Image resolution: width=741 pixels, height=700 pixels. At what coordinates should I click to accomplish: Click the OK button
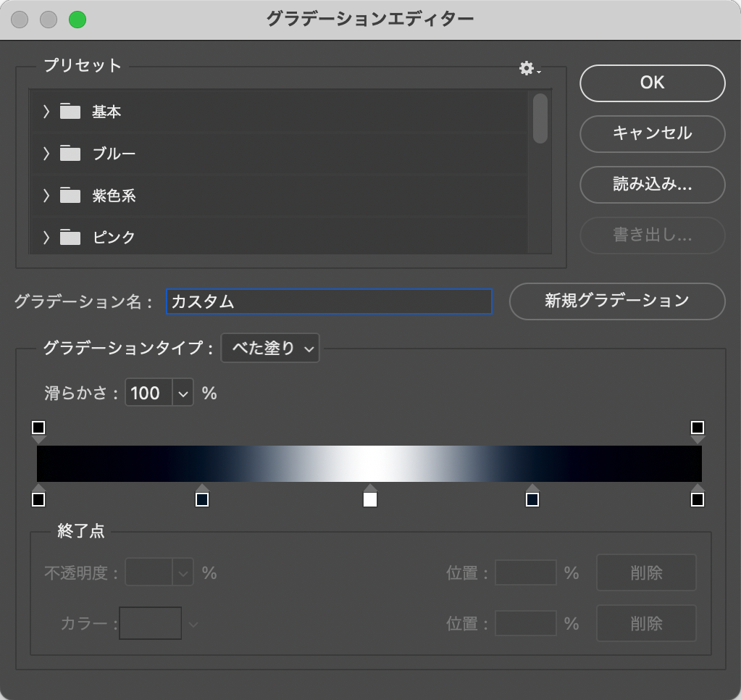[652, 83]
